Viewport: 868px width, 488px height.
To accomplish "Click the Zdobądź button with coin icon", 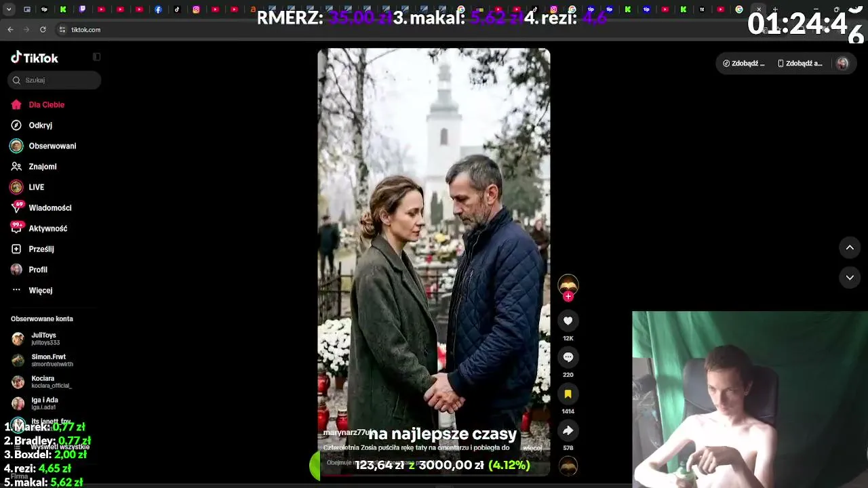I will click(x=744, y=63).
